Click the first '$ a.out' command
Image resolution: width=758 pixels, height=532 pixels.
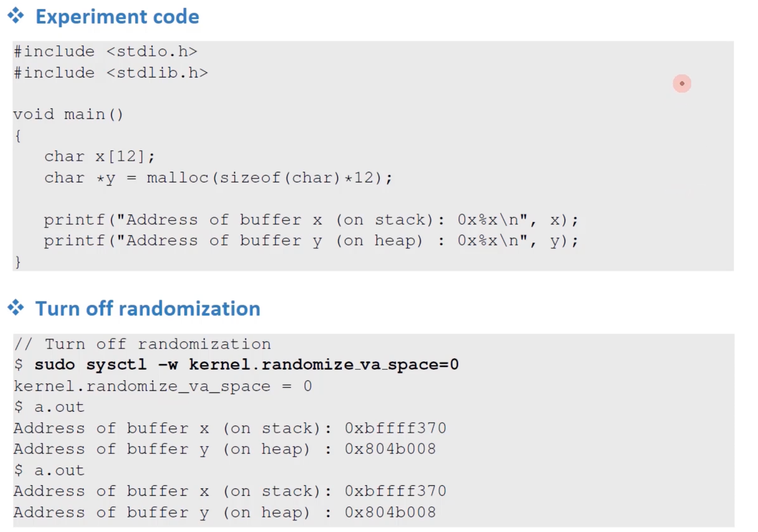pos(49,407)
